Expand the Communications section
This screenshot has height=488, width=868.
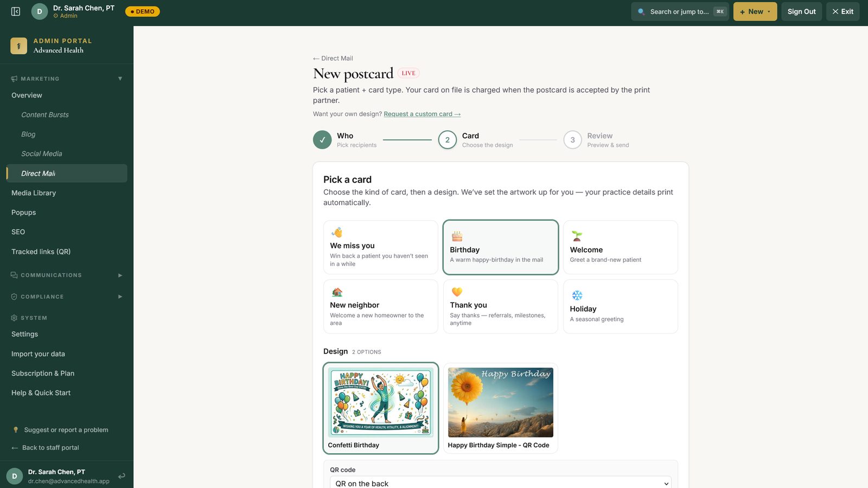(x=120, y=275)
